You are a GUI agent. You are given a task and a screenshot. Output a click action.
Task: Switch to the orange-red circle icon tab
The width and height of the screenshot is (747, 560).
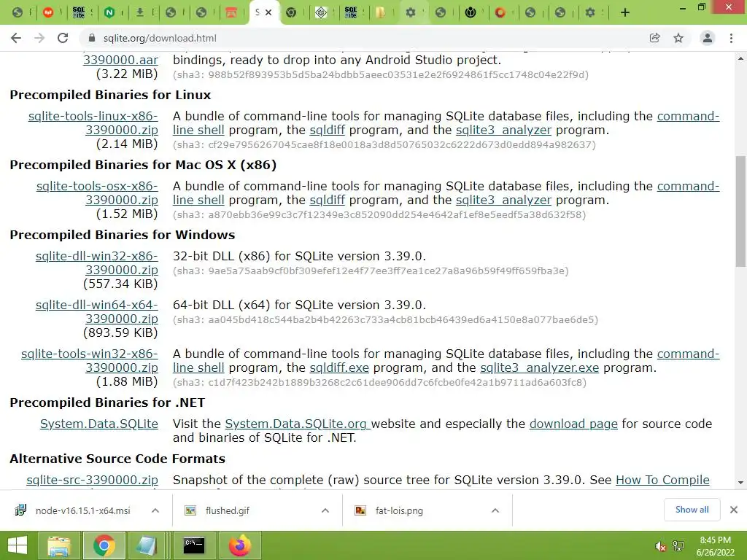point(500,13)
